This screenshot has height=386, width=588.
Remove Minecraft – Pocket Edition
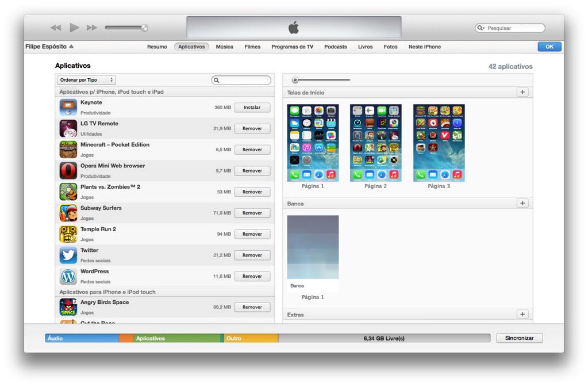click(252, 150)
